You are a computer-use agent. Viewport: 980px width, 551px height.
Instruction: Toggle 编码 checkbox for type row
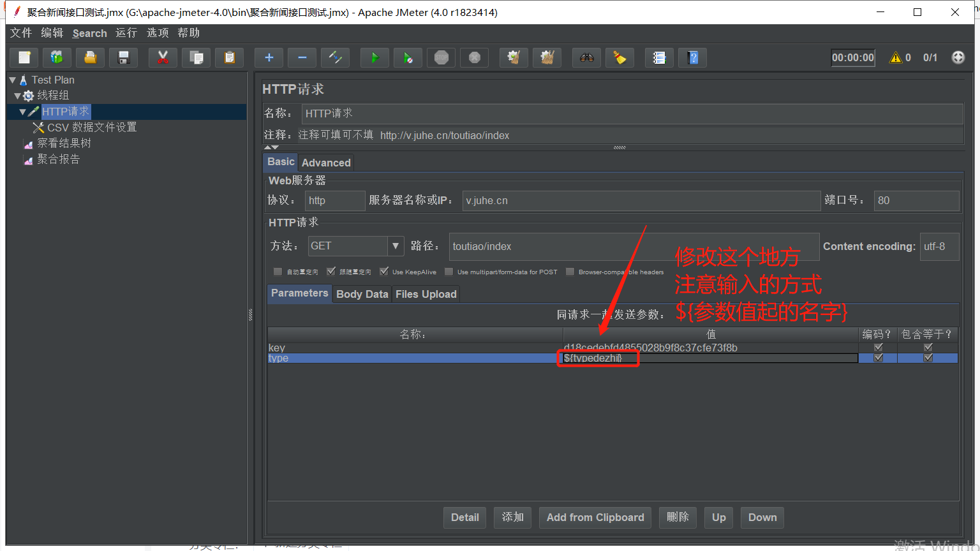pos(878,358)
